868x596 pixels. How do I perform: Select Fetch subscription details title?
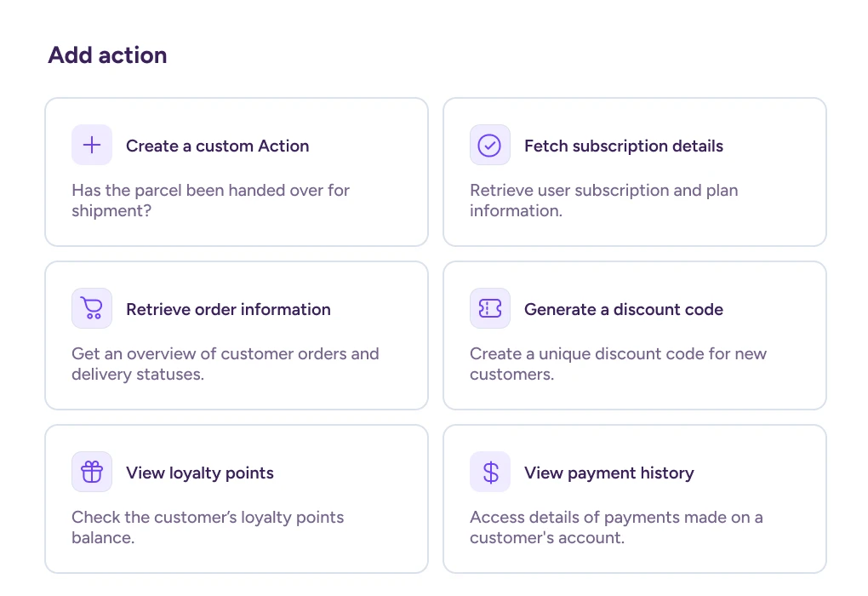click(624, 146)
